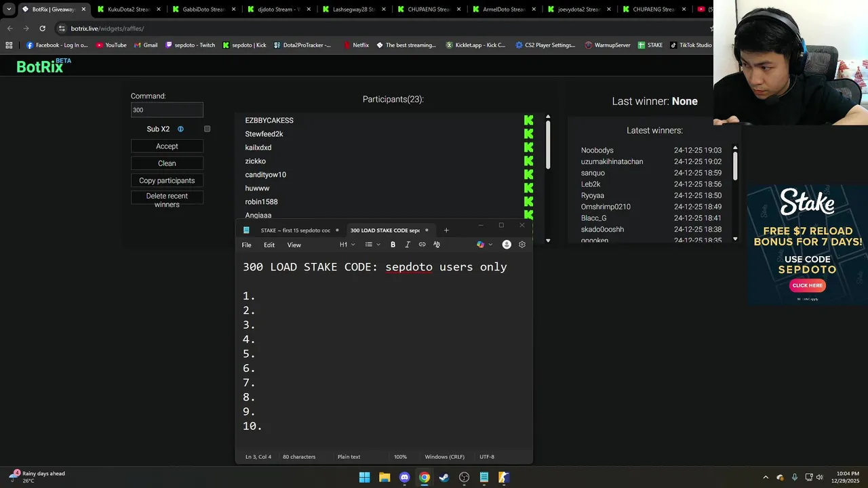Select participant robin1588

pyautogui.click(x=261, y=202)
